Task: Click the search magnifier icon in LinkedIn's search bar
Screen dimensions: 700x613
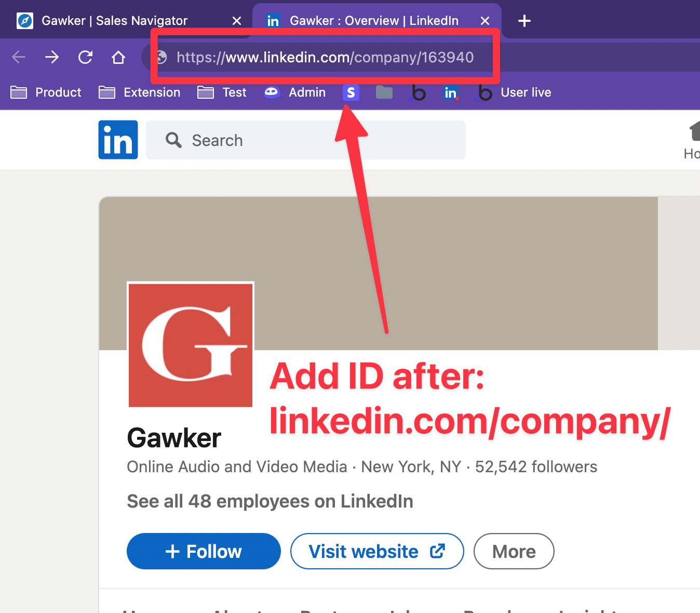Action: [x=173, y=140]
